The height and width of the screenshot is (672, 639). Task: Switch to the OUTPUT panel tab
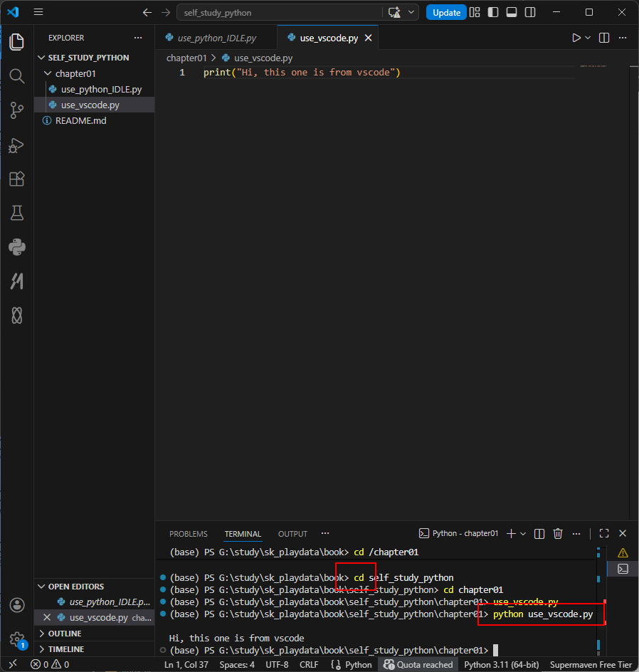[x=293, y=534]
